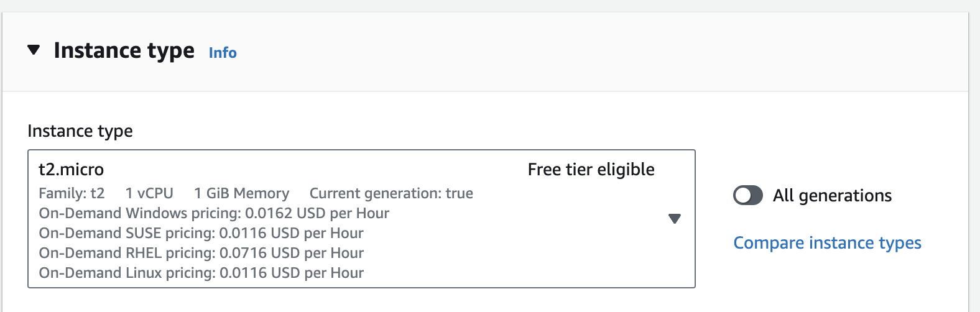Click the 1 GiB Memory specification
Screen dimensions: 980x312
pyautogui.click(x=241, y=194)
